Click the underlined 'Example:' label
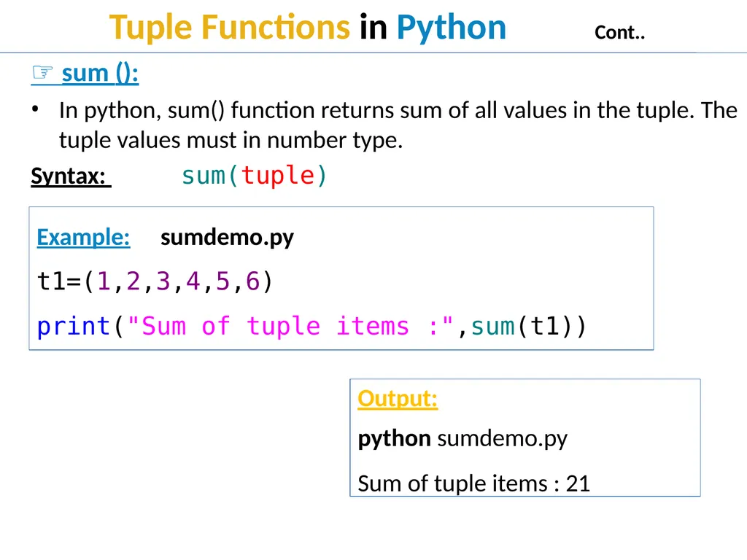Viewport: 747px width, 560px height. click(83, 237)
